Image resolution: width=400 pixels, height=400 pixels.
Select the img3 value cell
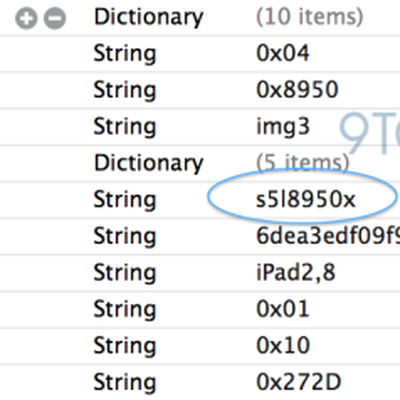(283, 127)
